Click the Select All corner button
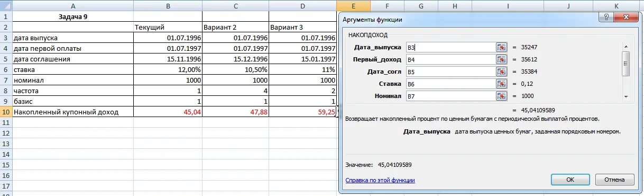This screenshot has height=196, width=644. (6, 5)
